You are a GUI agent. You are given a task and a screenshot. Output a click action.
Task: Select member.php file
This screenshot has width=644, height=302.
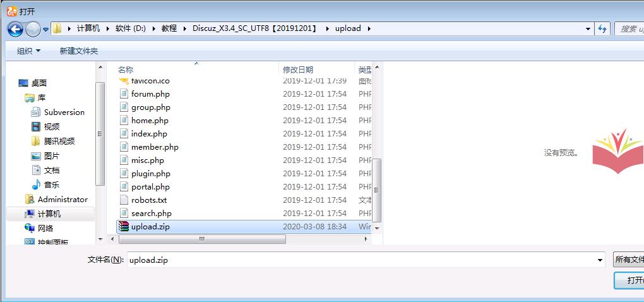[x=155, y=147]
